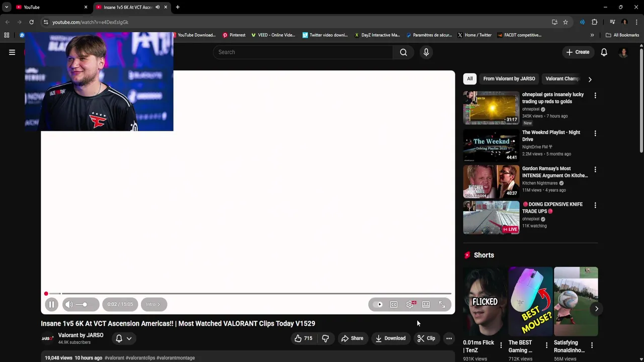Viewport: 644px width, 362px height.
Task: Open the browser extensions puzzle icon
Action: [594, 22]
